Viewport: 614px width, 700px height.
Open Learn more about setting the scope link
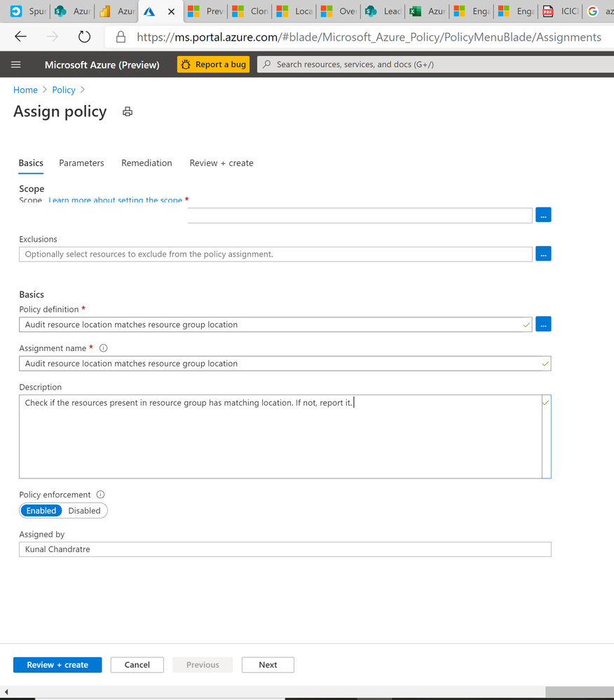pyautogui.click(x=116, y=200)
